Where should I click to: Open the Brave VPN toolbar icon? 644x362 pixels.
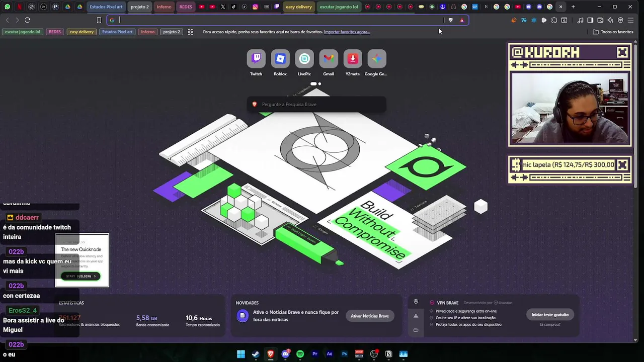(x=620, y=20)
